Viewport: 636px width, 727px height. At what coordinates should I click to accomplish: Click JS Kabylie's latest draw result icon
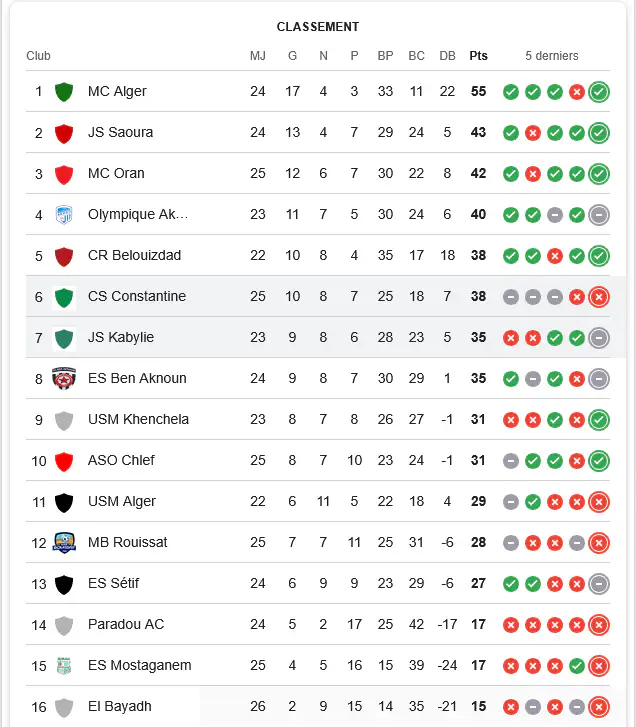(599, 338)
